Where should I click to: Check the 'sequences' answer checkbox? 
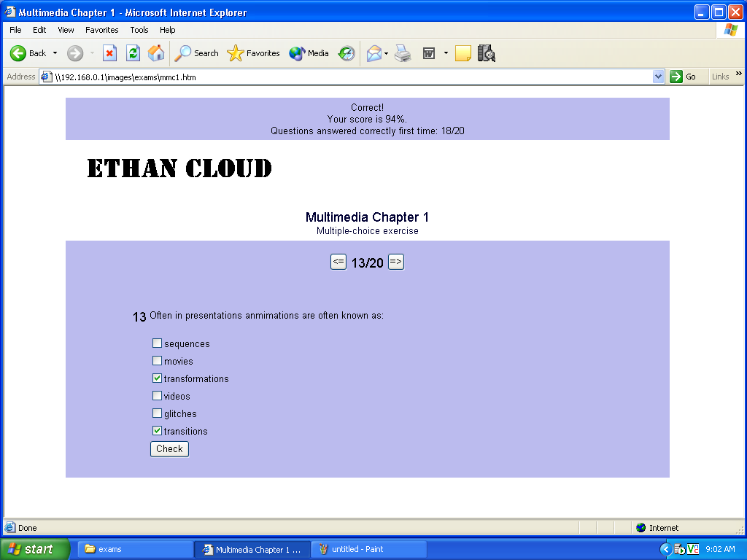[157, 343]
